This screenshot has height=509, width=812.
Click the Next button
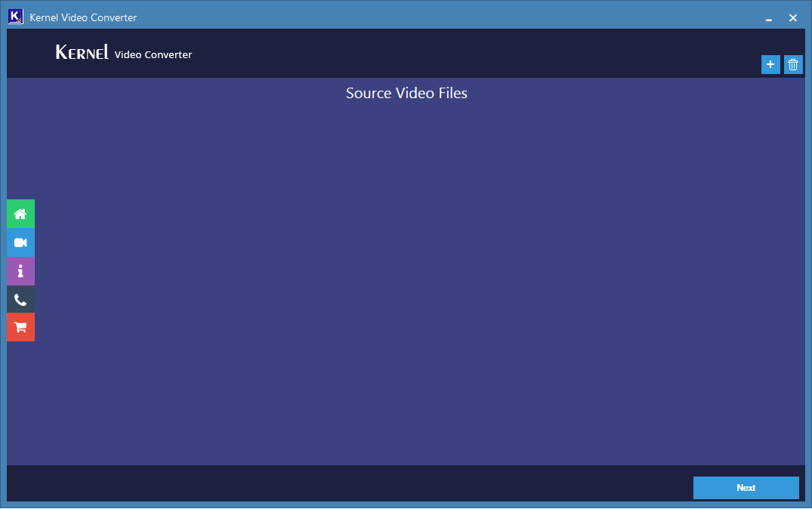click(746, 488)
